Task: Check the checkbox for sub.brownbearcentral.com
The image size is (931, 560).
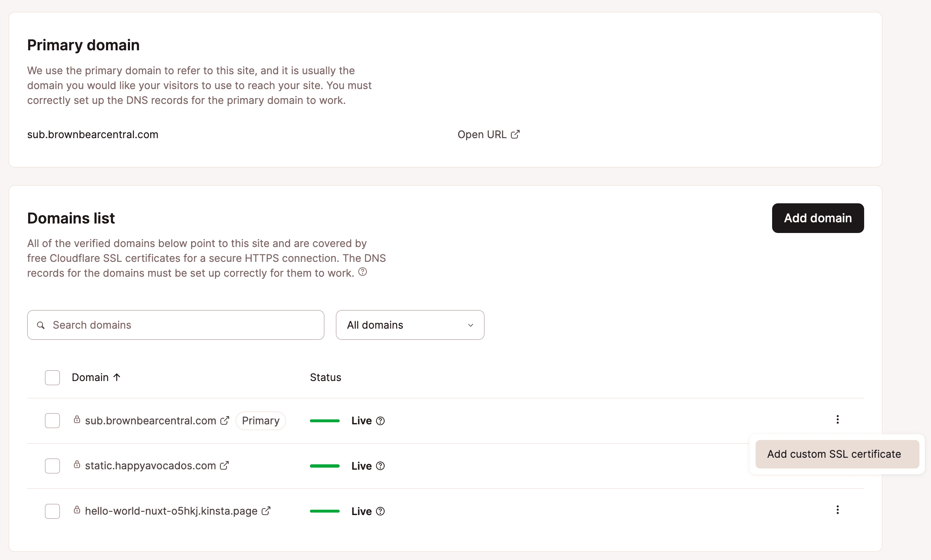Action: click(52, 420)
